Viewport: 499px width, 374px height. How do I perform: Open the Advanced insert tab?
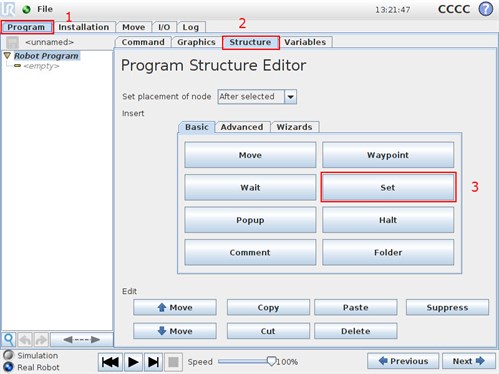(242, 127)
